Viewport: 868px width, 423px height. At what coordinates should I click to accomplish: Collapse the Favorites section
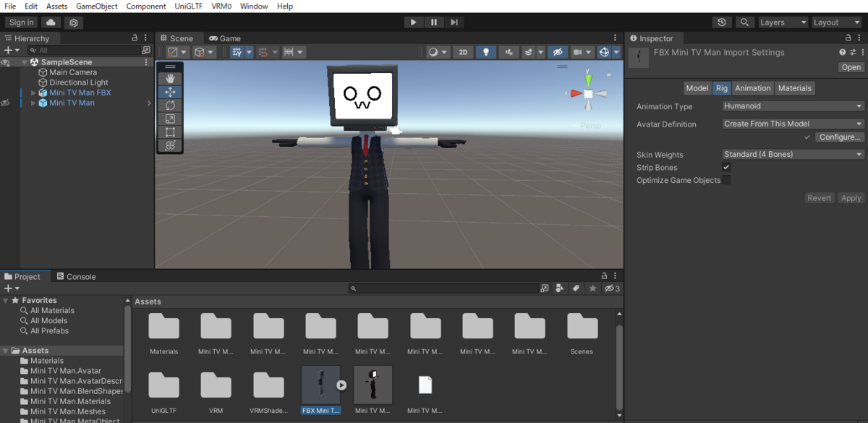point(6,300)
